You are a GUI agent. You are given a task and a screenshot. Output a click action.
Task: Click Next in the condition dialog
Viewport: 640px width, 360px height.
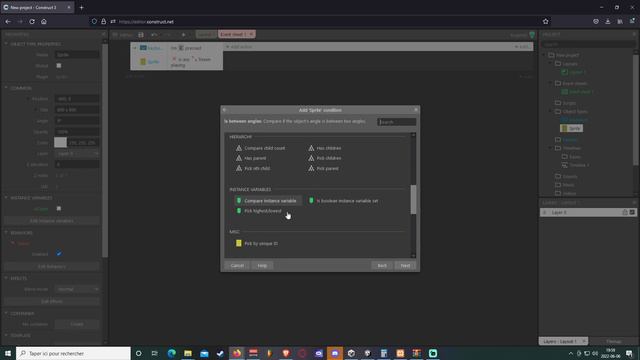coord(405,266)
